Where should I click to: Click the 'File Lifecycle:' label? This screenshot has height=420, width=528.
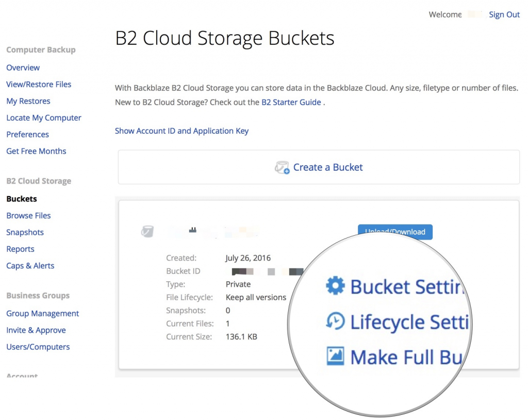click(190, 297)
